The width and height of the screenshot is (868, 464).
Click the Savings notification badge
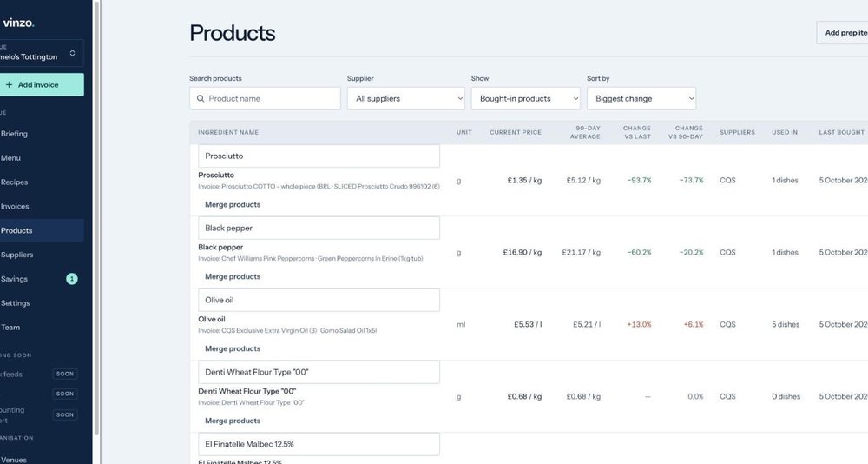pos(72,279)
